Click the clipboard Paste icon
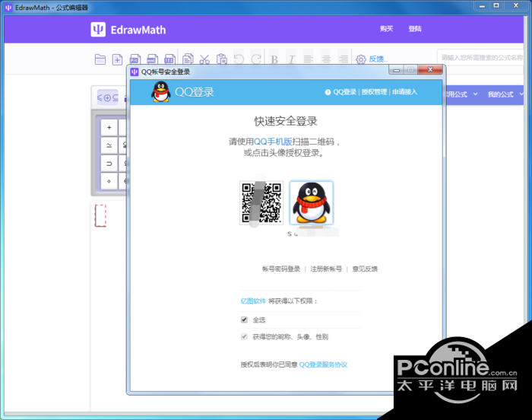The image size is (532, 420). tap(222, 59)
